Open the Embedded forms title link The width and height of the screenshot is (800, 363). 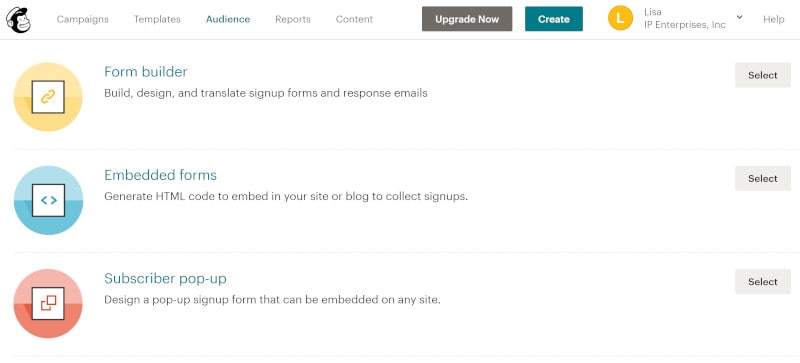[x=160, y=175]
